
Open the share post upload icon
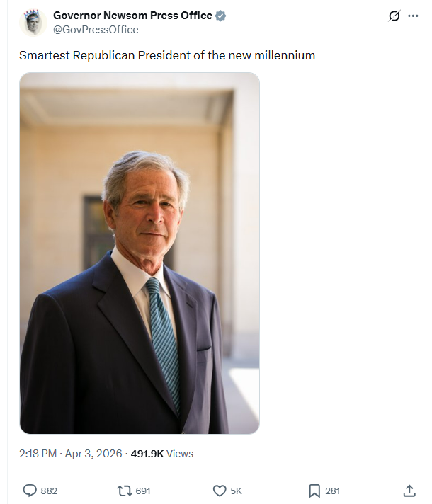point(409,491)
